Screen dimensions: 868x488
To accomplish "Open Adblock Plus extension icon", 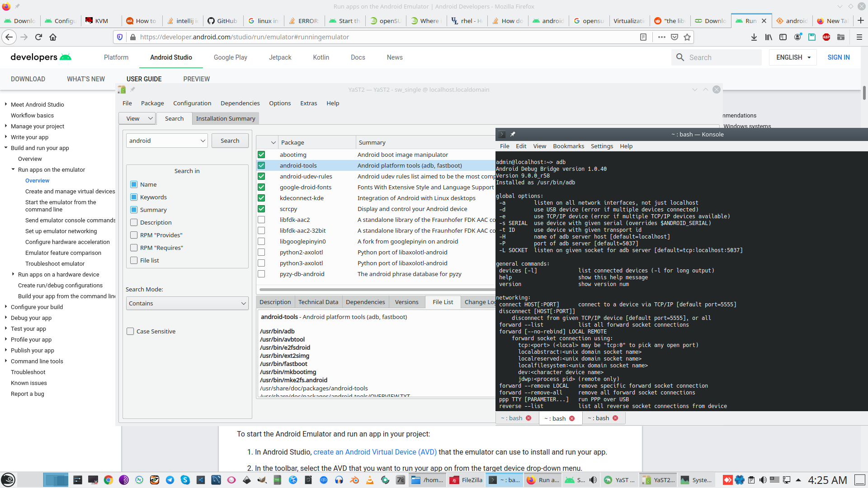I will [826, 37].
